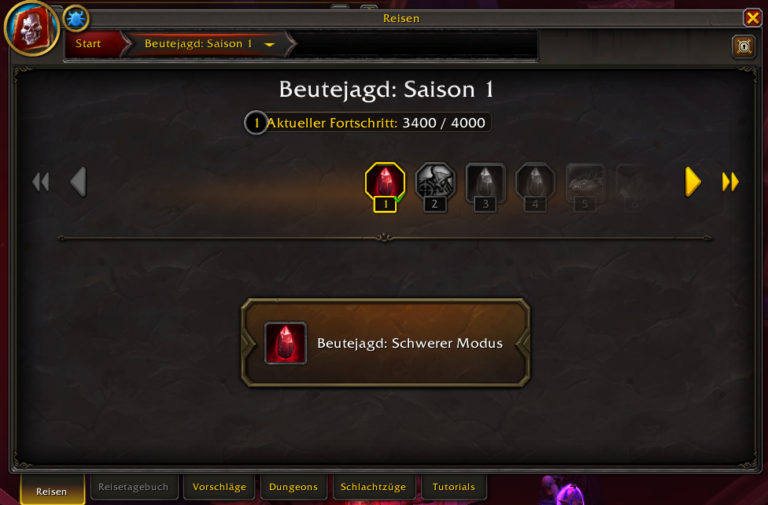Open the Vorschläge tab

(x=219, y=487)
